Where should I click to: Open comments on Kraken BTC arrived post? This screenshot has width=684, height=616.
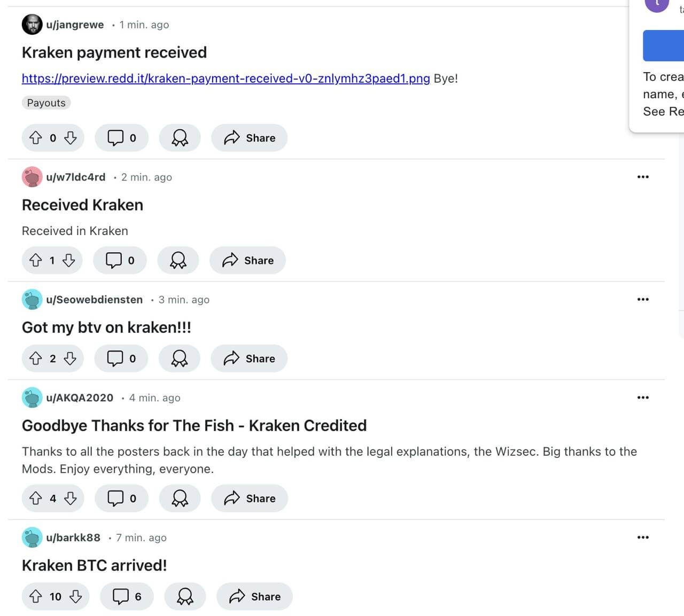(x=127, y=596)
